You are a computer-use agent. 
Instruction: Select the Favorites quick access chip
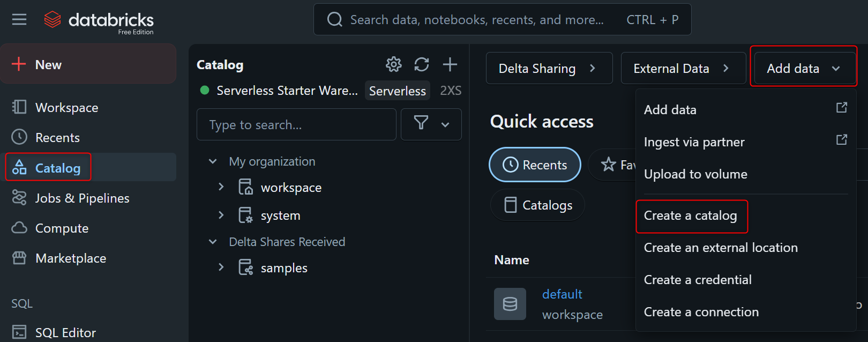pyautogui.click(x=612, y=165)
